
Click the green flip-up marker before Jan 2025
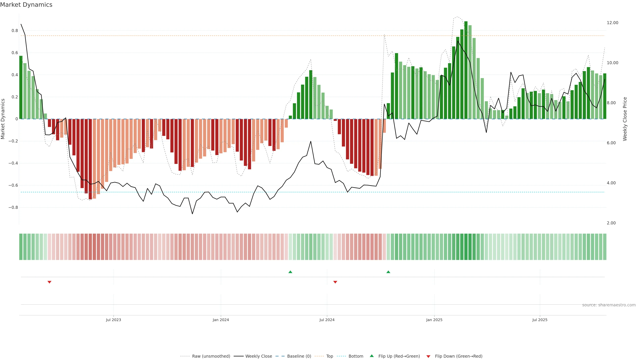pos(388,272)
